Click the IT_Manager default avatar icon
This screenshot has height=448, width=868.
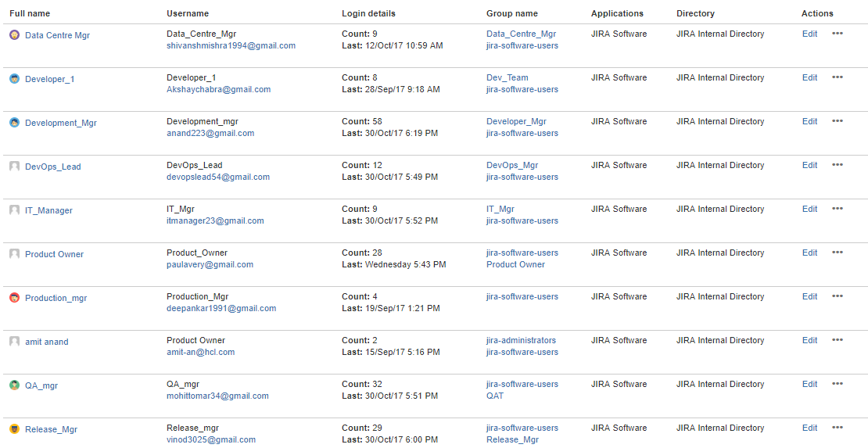pyautogui.click(x=14, y=210)
